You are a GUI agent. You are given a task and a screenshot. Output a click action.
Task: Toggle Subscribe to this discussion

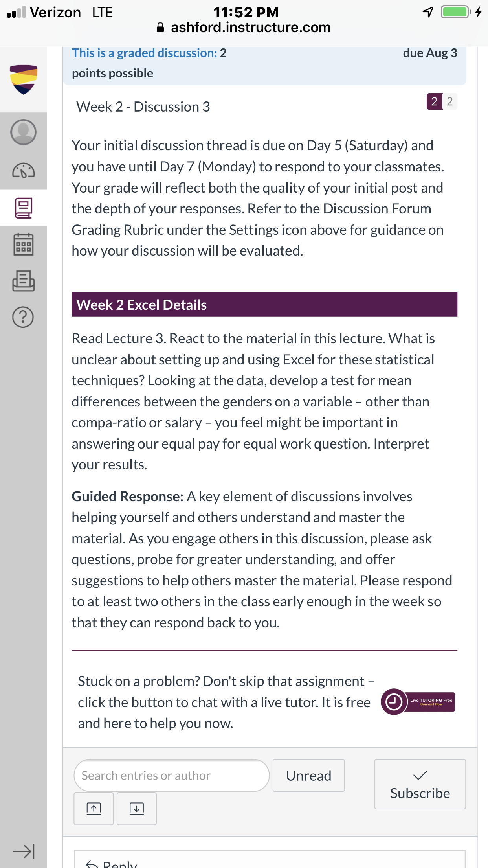[x=420, y=784]
